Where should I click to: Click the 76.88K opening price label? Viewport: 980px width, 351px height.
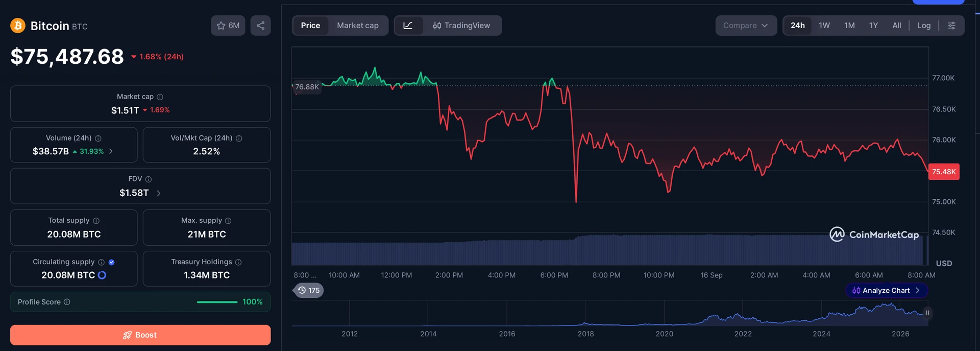(x=307, y=87)
